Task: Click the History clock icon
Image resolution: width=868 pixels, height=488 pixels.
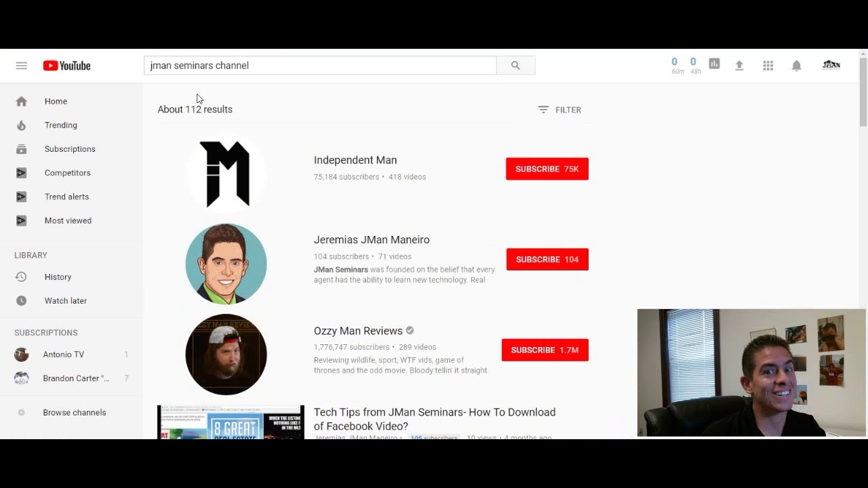Action: 21,277
